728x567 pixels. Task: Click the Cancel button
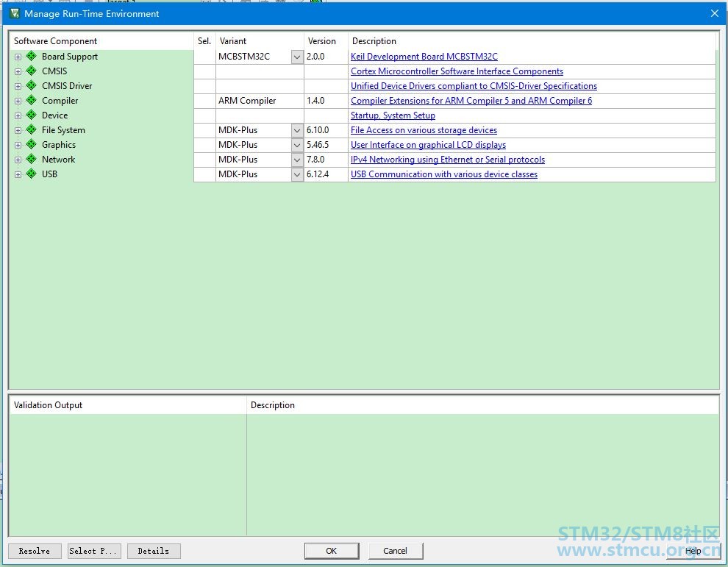[395, 551]
